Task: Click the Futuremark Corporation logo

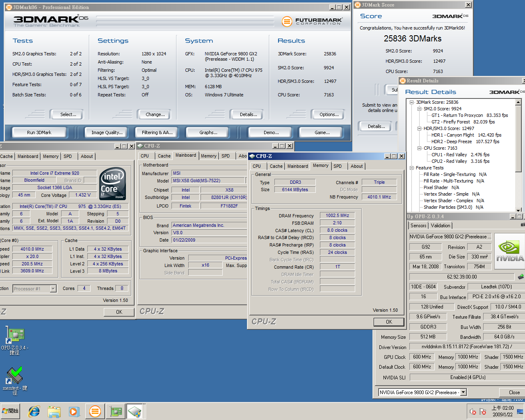Action: click(312, 21)
